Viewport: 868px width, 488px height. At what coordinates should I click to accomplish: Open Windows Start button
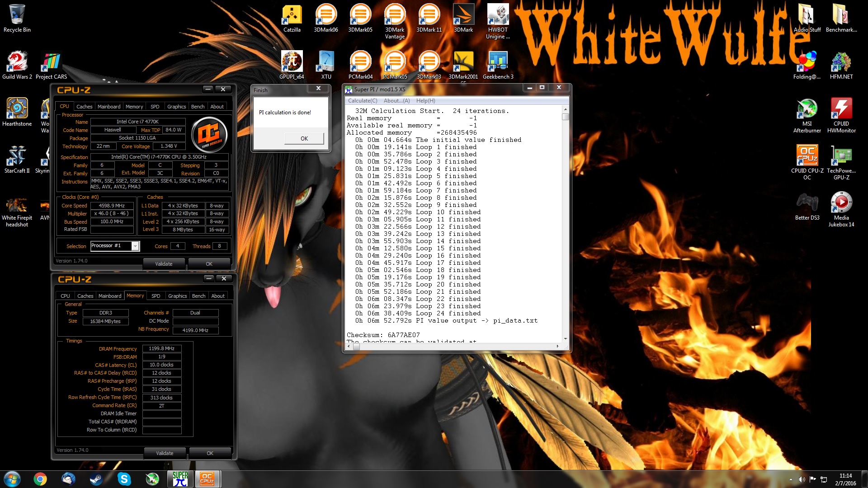coord(12,479)
